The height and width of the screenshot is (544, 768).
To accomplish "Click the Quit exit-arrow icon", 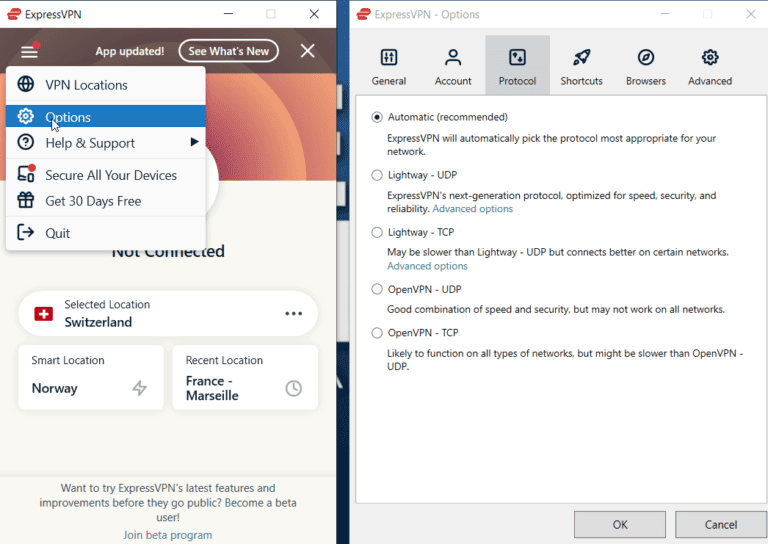I will click(x=25, y=233).
